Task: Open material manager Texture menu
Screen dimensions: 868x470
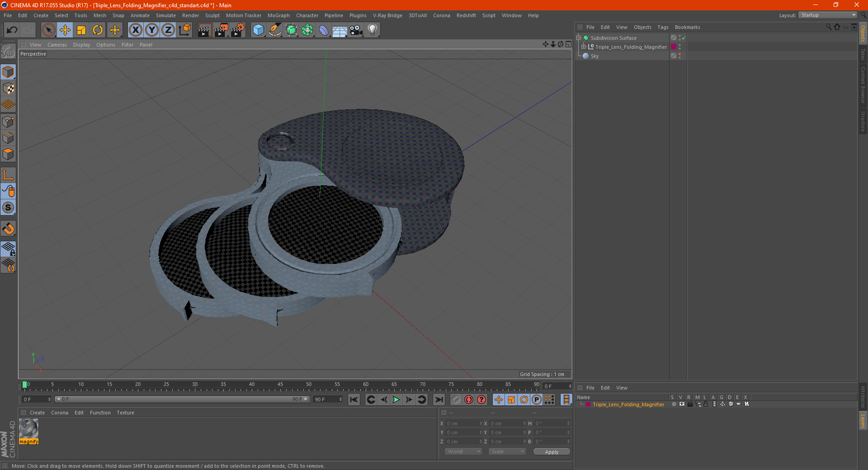Action: coord(125,413)
